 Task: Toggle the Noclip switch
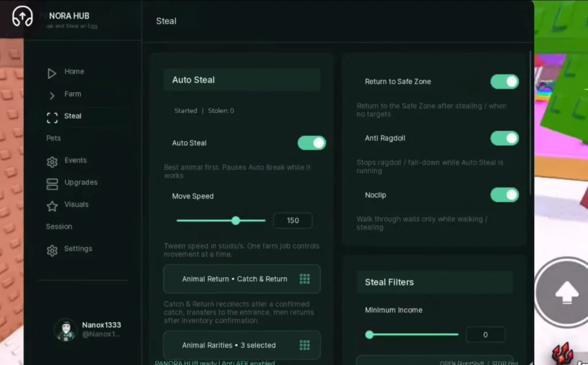(x=504, y=195)
